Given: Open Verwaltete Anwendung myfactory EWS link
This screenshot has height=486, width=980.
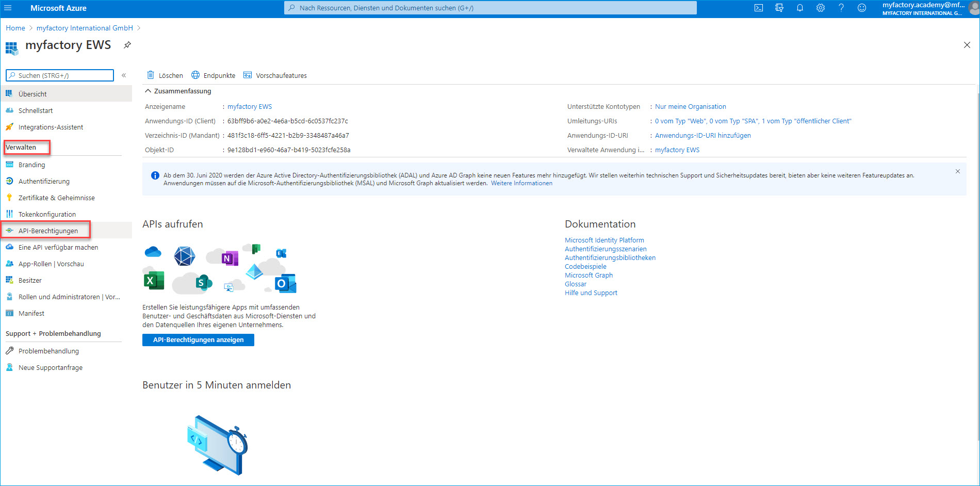Looking at the screenshot, I should click(x=677, y=150).
